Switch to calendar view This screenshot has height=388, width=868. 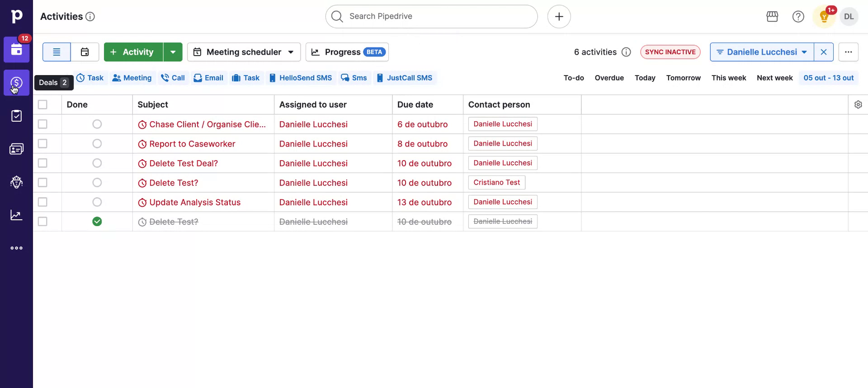[x=85, y=52]
